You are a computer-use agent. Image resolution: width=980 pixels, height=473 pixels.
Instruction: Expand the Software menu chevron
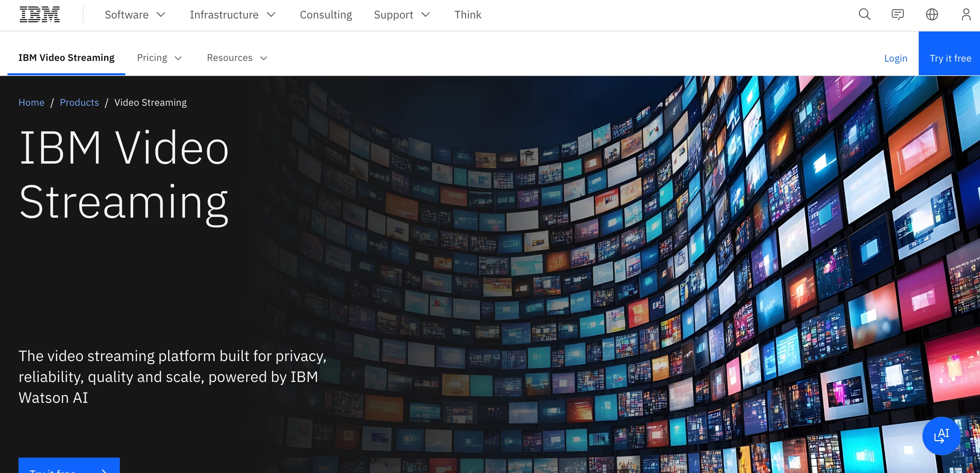161,14
